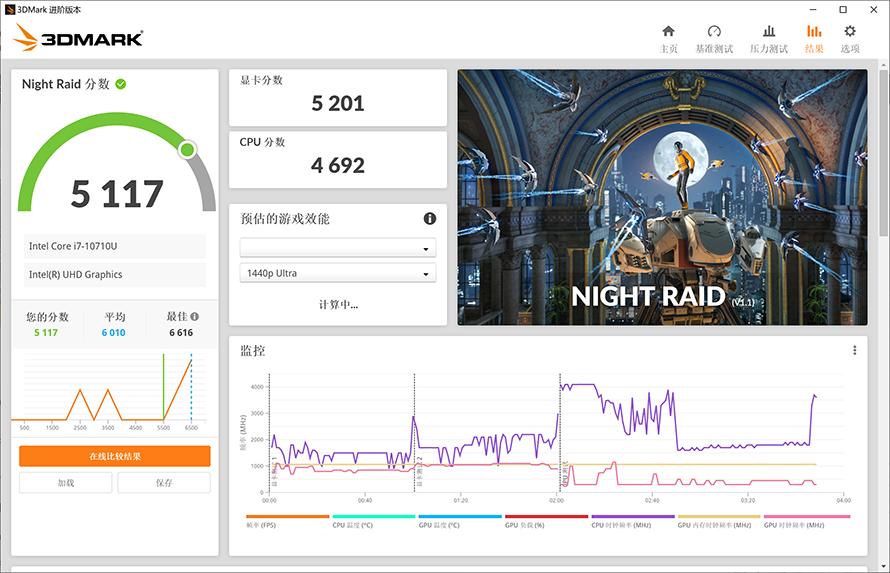Viewport: 890px width, 573px height.
Task: Open the Home (主页) tab
Action: click(669, 39)
